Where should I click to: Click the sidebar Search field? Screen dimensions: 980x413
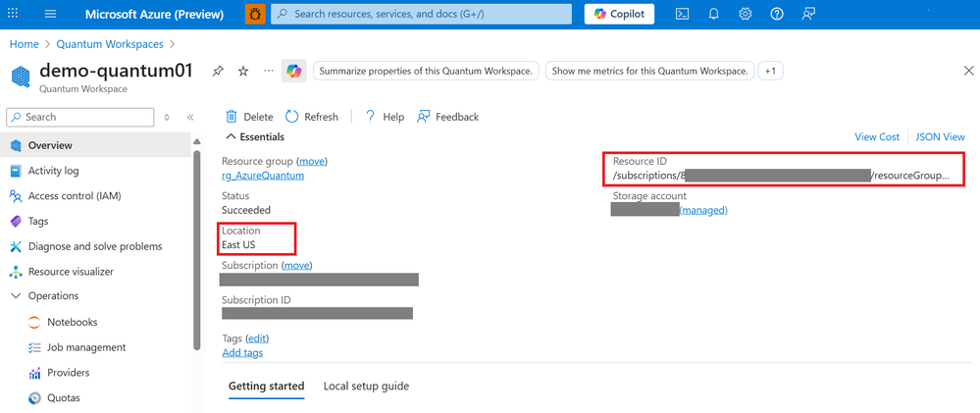(80, 117)
